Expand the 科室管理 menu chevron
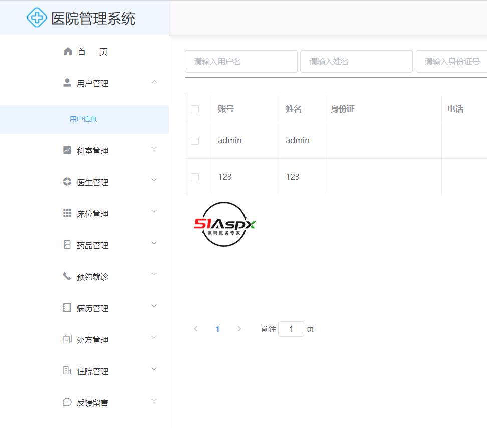 click(x=154, y=148)
